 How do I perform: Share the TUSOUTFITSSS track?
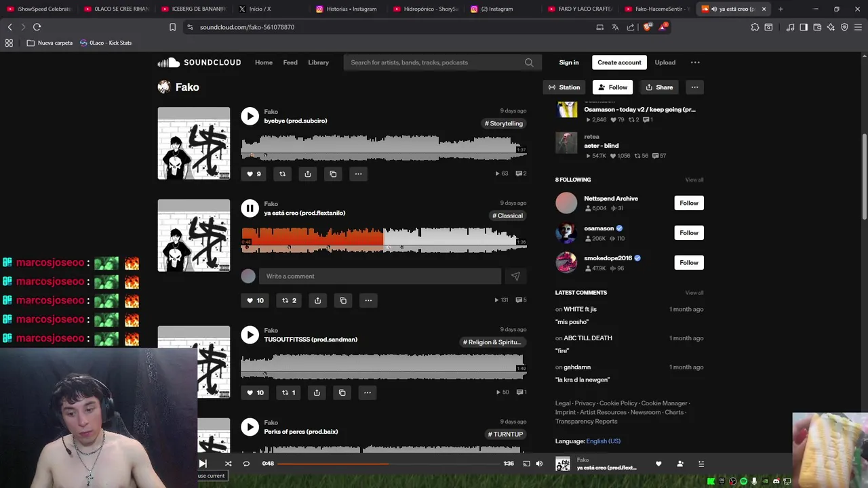(317, 392)
